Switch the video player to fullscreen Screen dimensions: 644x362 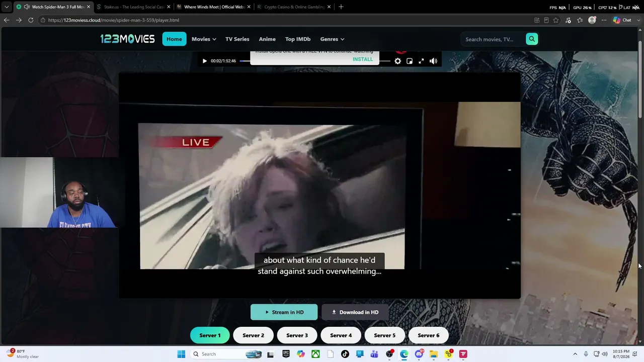click(421, 61)
